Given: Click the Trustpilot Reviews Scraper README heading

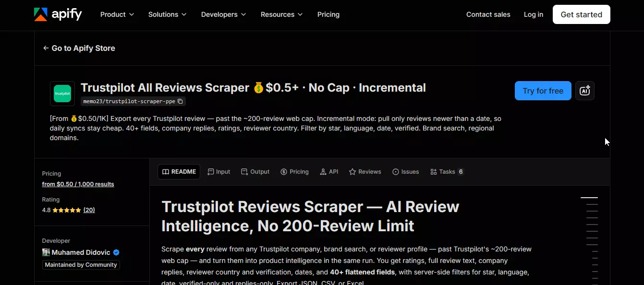Looking at the screenshot, I should (310, 216).
